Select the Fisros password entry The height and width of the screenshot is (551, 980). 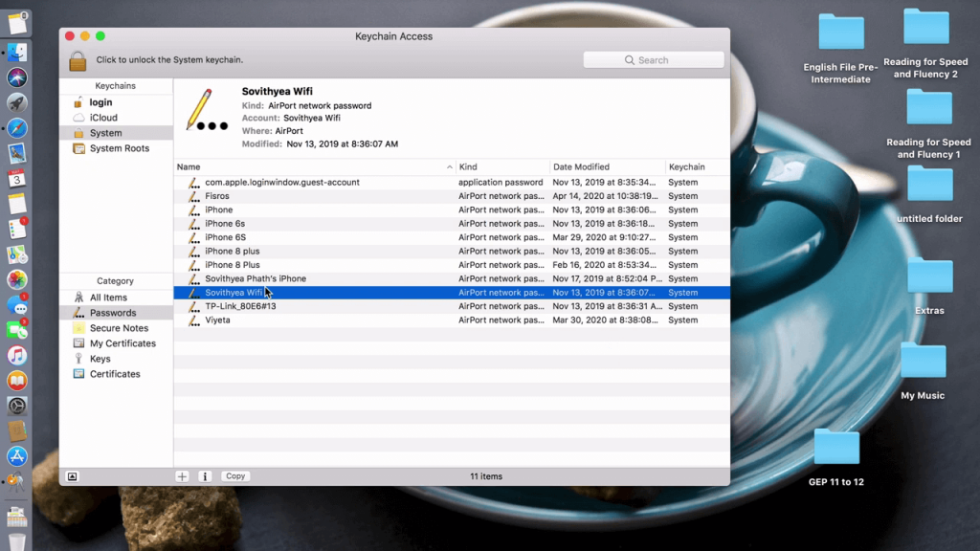coord(452,196)
